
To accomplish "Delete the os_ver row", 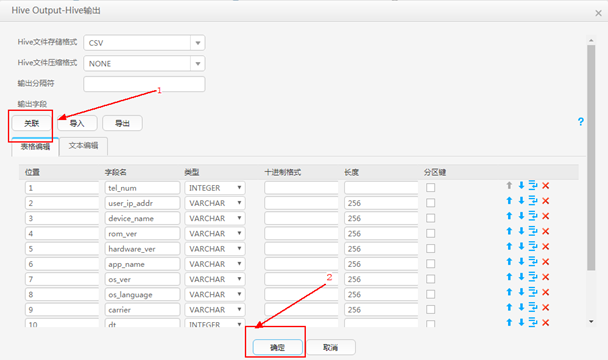I will point(546,277).
